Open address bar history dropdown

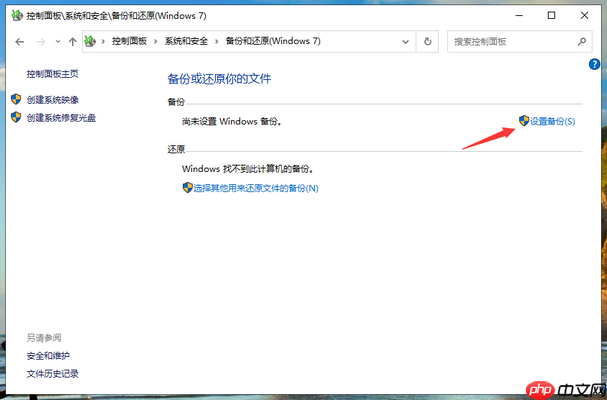pos(405,42)
